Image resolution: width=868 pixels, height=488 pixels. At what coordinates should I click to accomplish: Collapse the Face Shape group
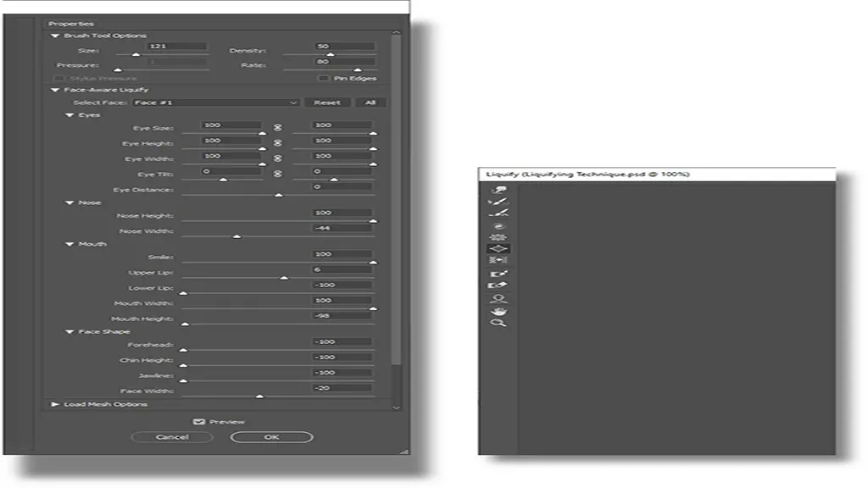(x=70, y=331)
